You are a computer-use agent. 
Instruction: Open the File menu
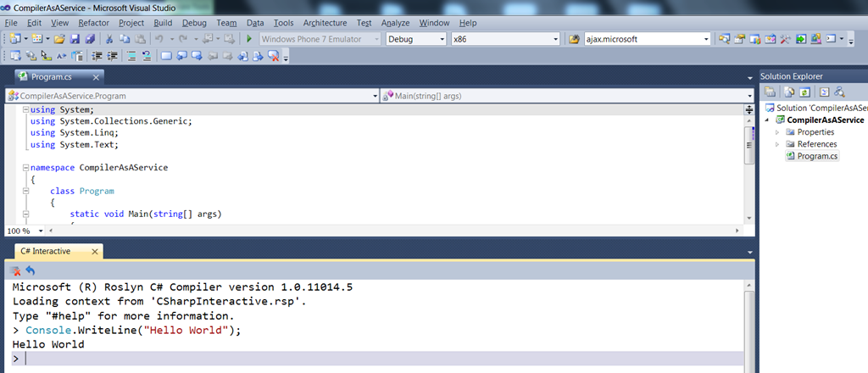(11, 23)
